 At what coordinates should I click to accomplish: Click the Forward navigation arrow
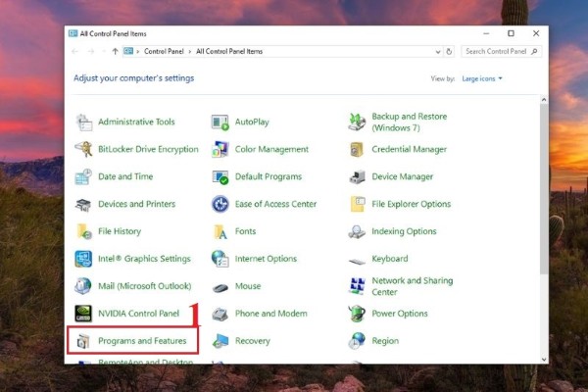pyautogui.click(x=91, y=51)
